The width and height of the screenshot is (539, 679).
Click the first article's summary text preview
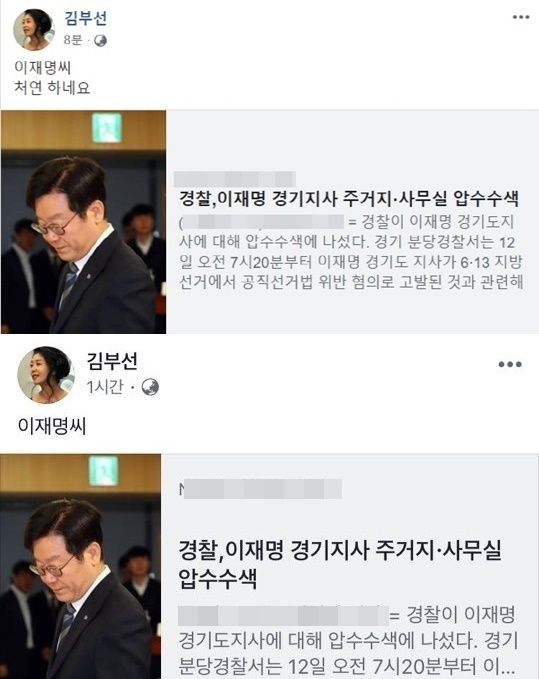(x=351, y=252)
